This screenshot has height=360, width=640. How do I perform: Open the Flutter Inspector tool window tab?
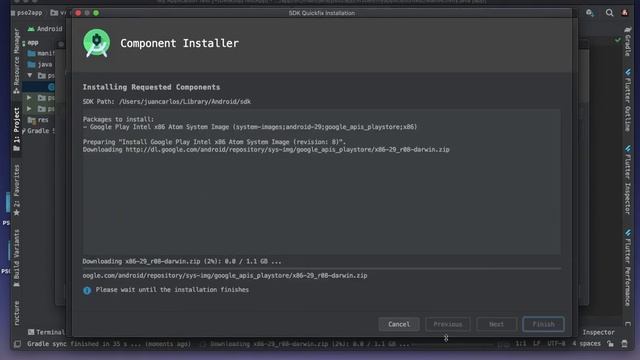[x=628, y=180]
